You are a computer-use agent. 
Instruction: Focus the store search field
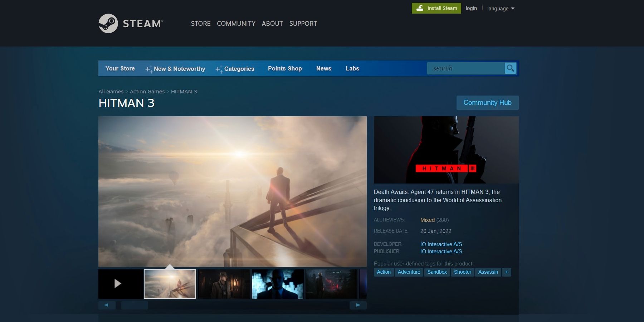click(x=466, y=68)
